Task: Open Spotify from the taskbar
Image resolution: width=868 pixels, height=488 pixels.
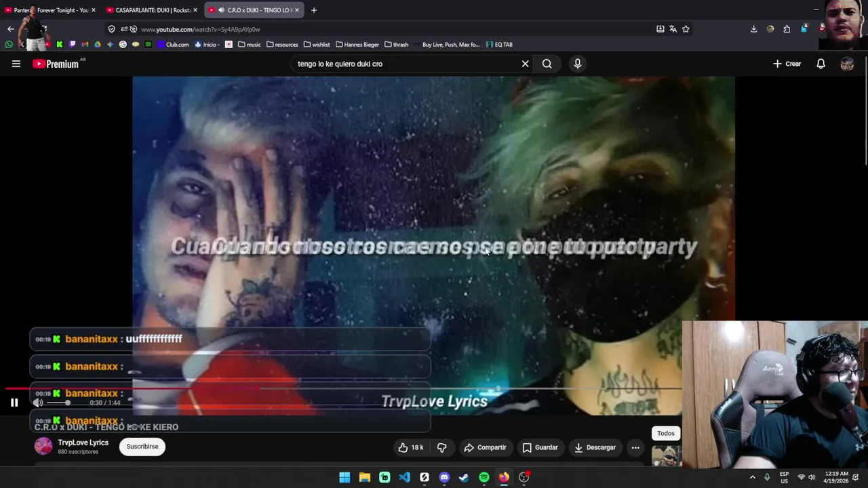Action: coord(484,477)
